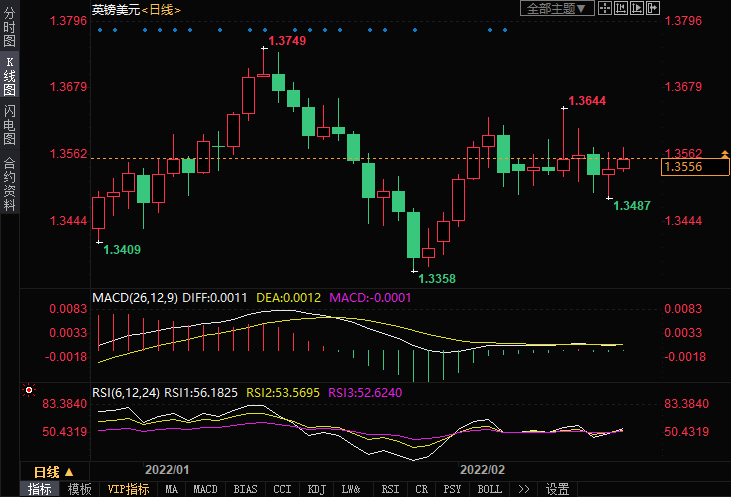
Task: Expand more indicators with the >> button
Action: 523,489
